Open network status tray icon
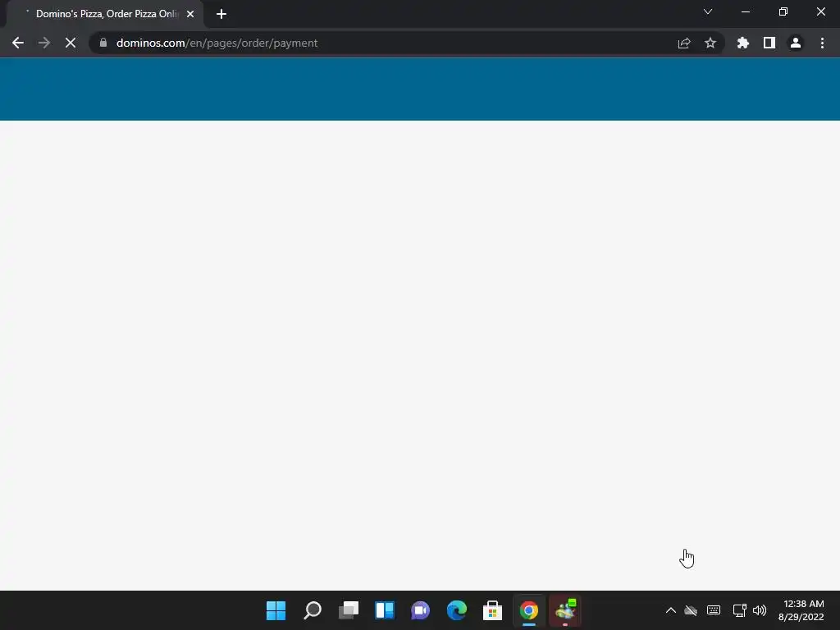This screenshot has width=840, height=630. tap(739, 610)
